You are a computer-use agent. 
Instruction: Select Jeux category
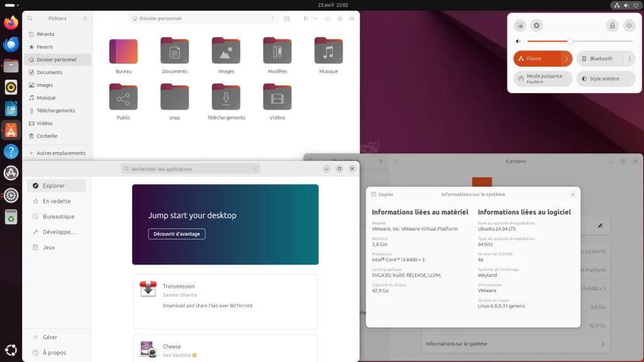click(x=56, y=248)
